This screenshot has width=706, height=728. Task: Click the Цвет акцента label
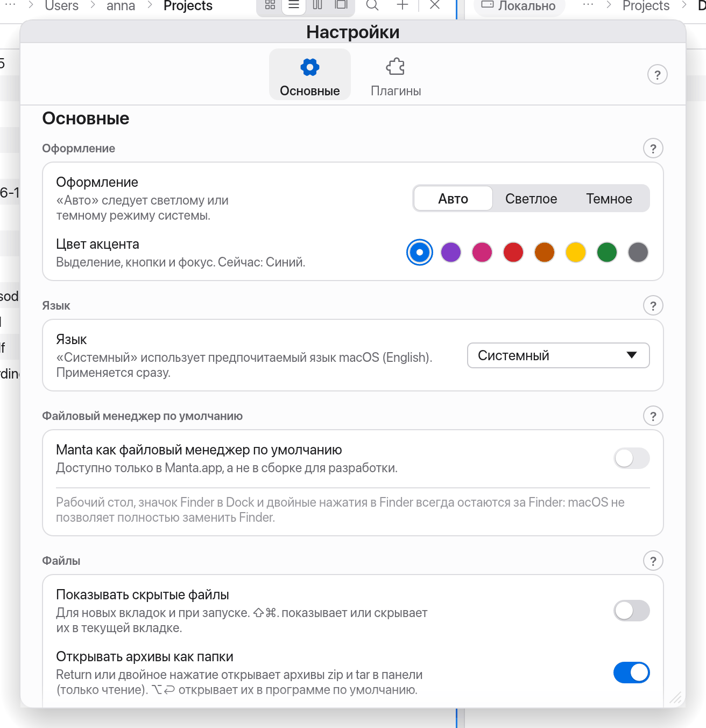coord(97,244)
